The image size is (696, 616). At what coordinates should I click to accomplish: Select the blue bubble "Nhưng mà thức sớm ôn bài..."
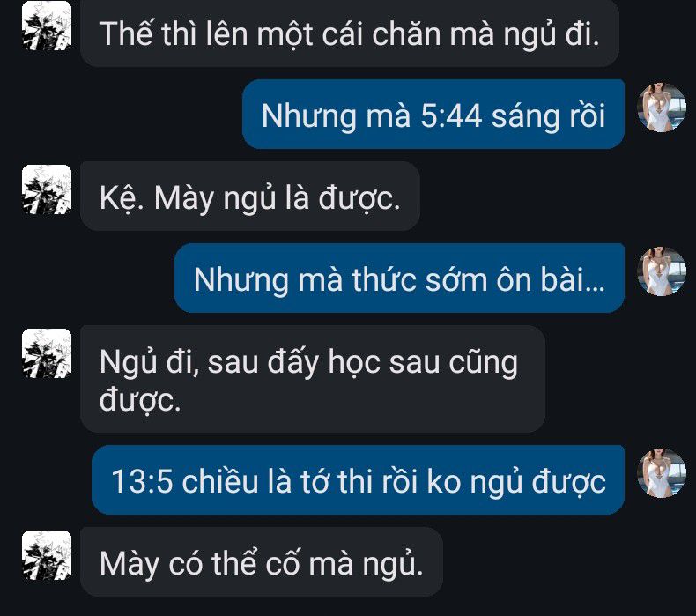[x=399, y=278]
